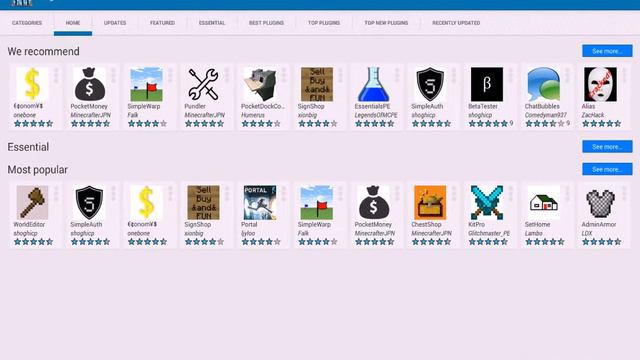Click the star rating of Portal

tap(261, 242)
